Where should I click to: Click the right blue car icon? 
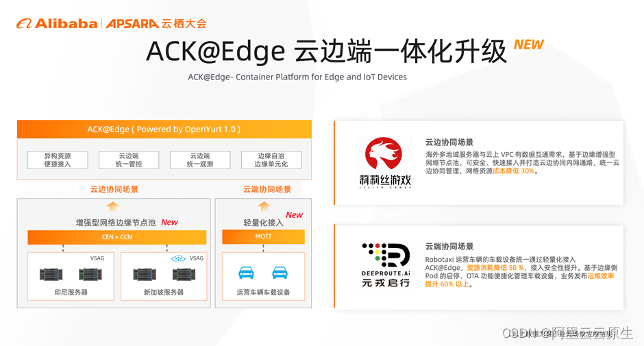click(x=280, y=273)
